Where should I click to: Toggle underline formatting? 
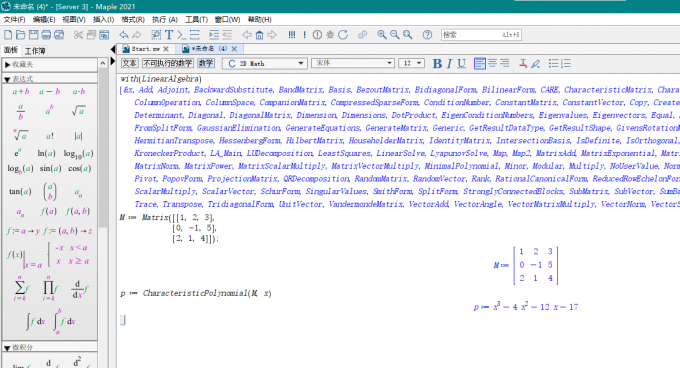point(461,64)
